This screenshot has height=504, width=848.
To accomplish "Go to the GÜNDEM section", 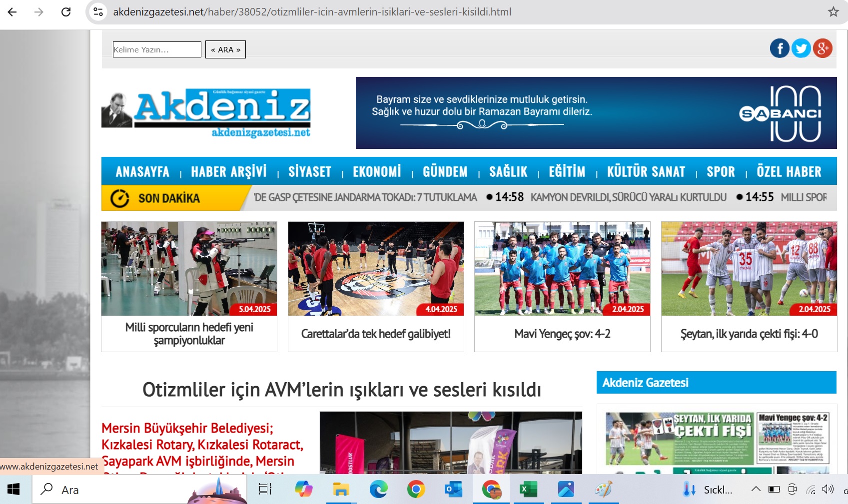I will click(445, 172).
